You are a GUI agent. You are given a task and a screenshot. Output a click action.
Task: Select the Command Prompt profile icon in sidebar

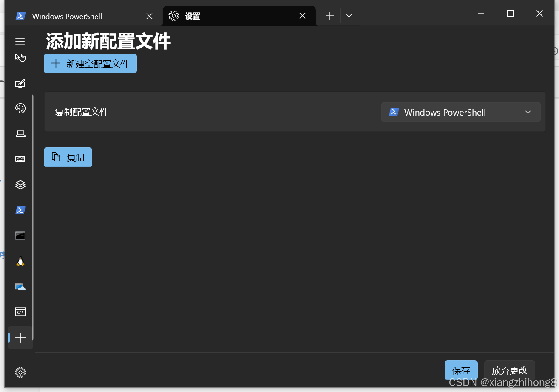coord(20,235)
